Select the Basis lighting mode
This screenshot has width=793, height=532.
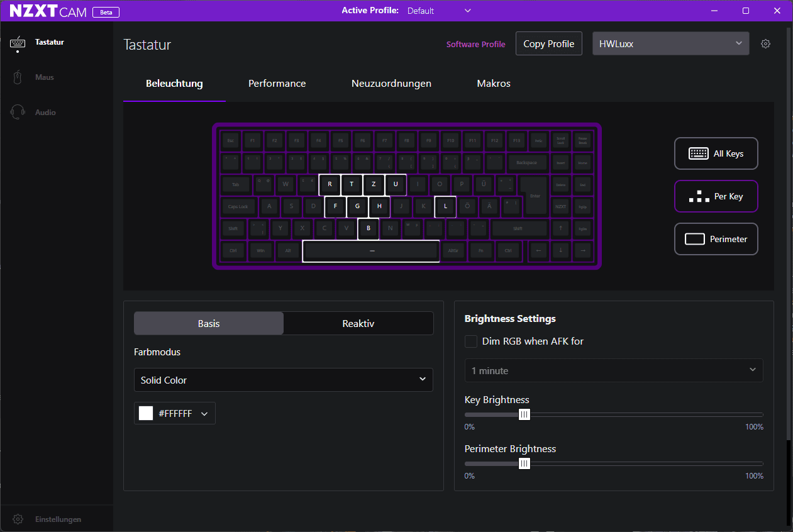tap(209, 323)
